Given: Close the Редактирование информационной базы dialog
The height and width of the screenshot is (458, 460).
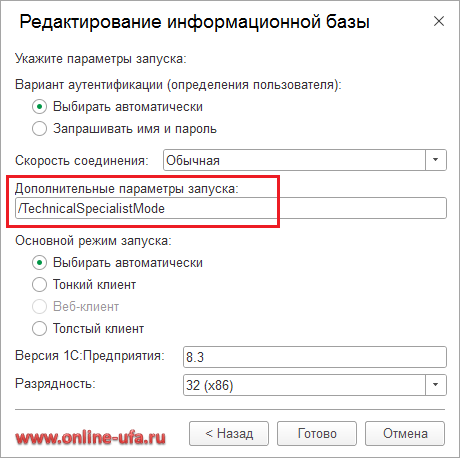Looking at the screenshot, I should [x=439, y=21].
